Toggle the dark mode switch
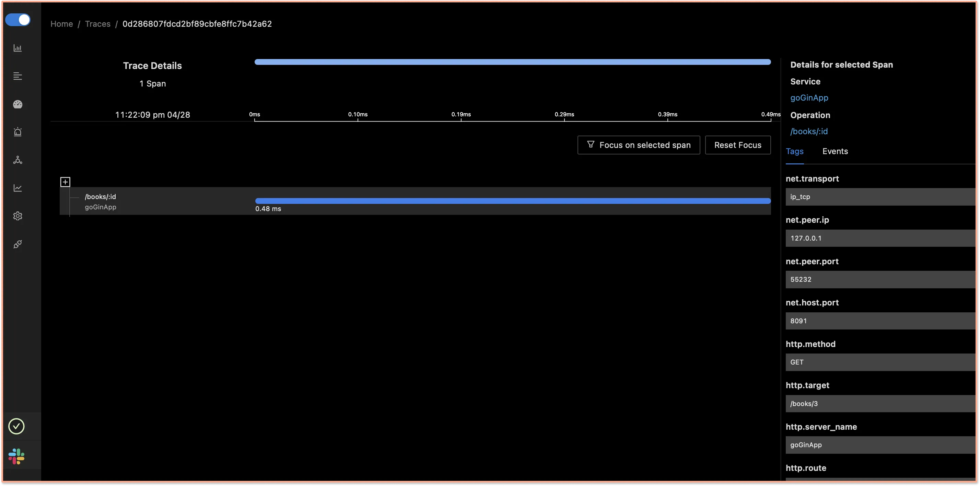980x486 pixels. point(17,20)
